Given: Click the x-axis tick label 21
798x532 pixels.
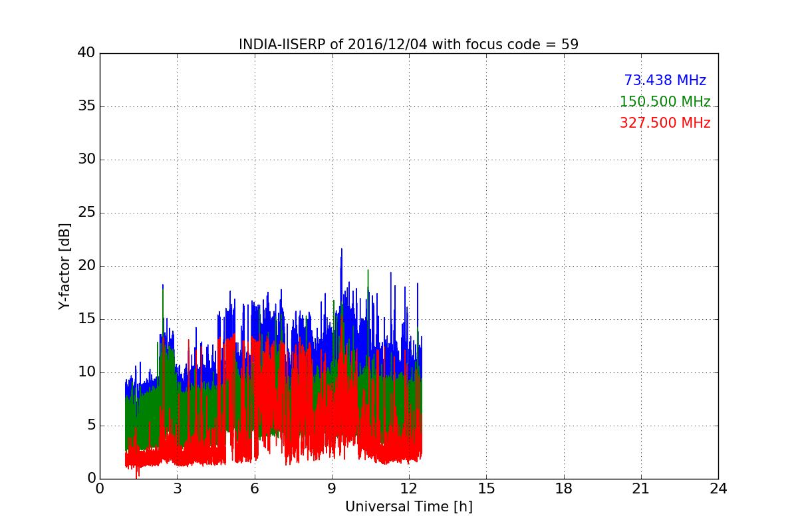Looking at the screenshot, I should (641, 489).
